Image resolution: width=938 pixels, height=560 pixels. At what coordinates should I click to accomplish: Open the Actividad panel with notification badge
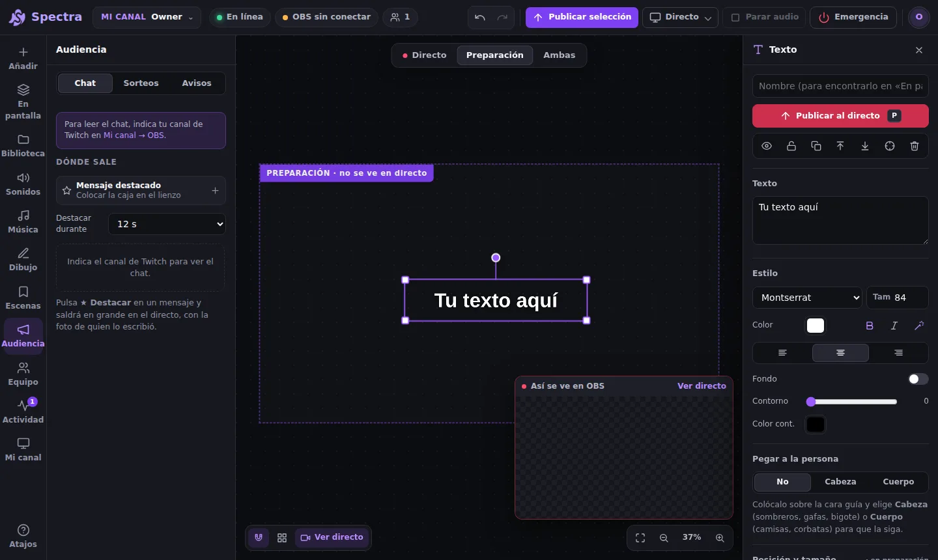click(23, 412)
